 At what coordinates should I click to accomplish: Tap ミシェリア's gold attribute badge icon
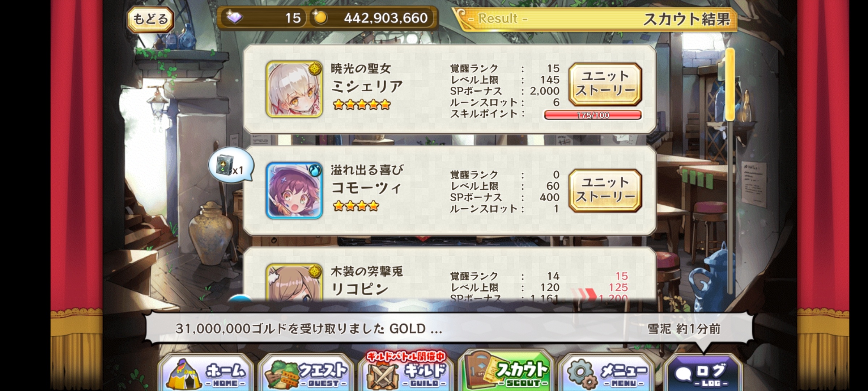click(x=315, y=68)
